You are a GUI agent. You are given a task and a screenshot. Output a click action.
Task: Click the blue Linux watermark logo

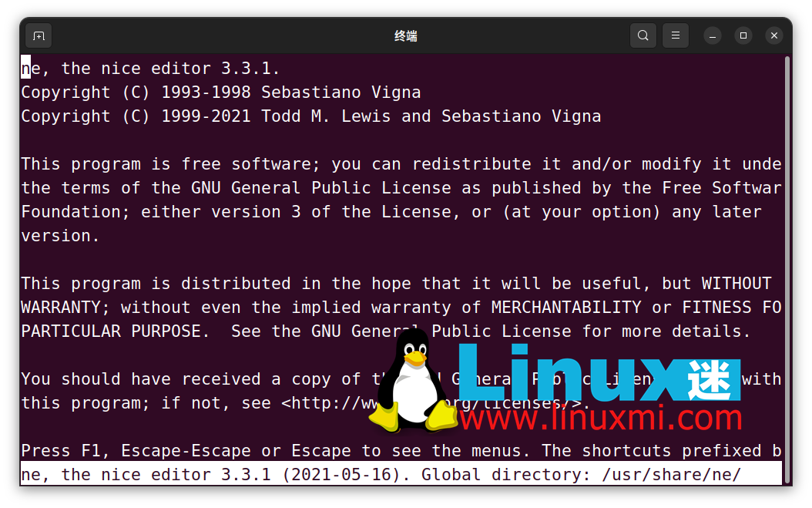pos(599,371)
